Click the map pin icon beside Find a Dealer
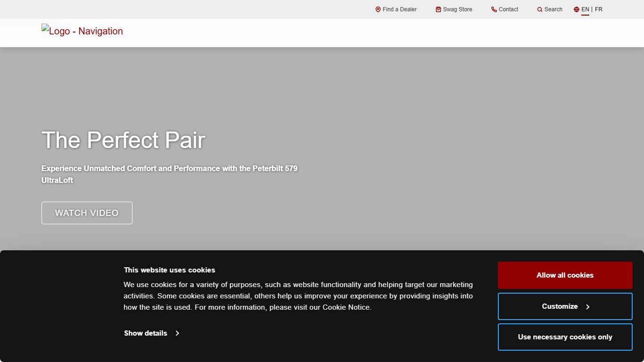This screenshot has height=362, width=644. (378, 9)
